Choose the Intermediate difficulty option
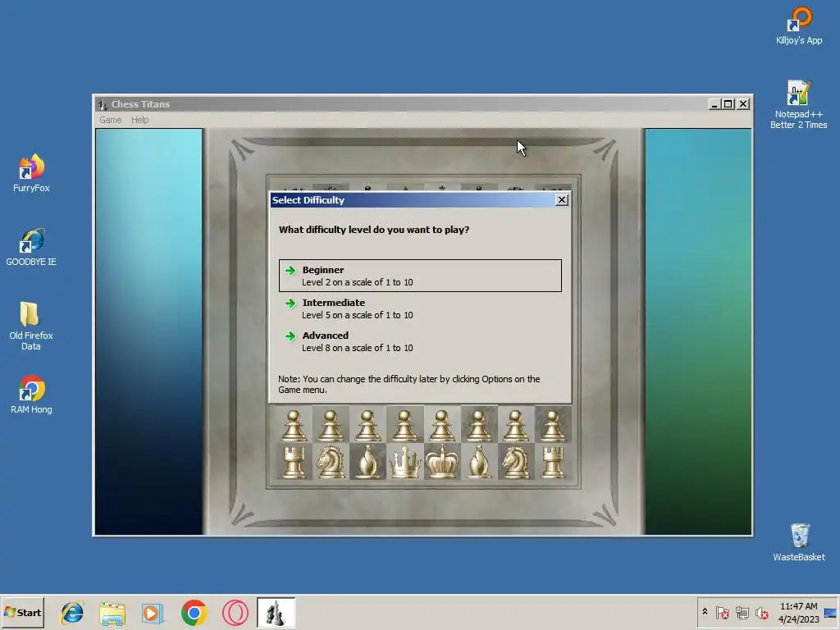The height and width of the screenshot is (630, 840). pyautogui.click(x=420, y=308)
